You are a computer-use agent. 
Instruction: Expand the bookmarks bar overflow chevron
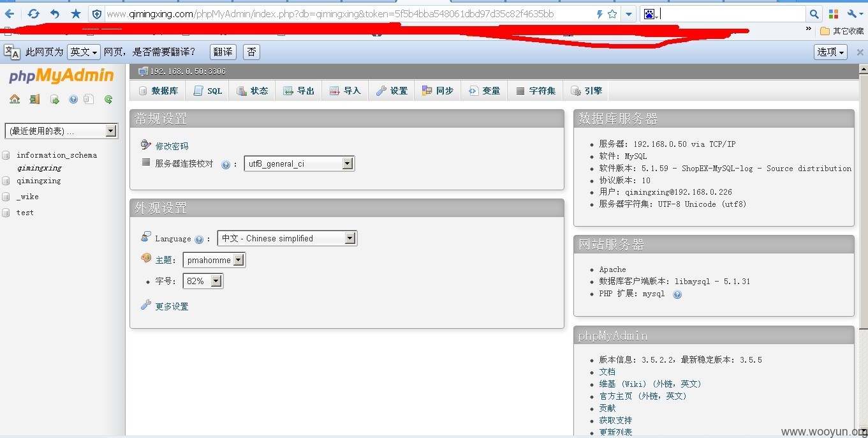809,29
